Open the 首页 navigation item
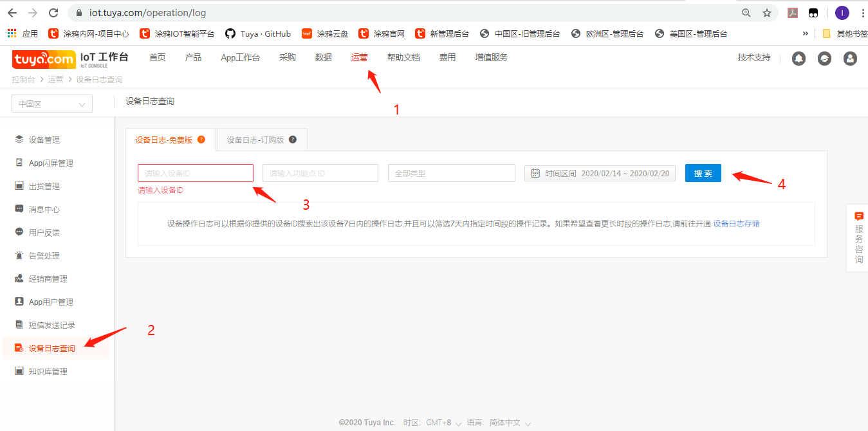 pos(158,57)
